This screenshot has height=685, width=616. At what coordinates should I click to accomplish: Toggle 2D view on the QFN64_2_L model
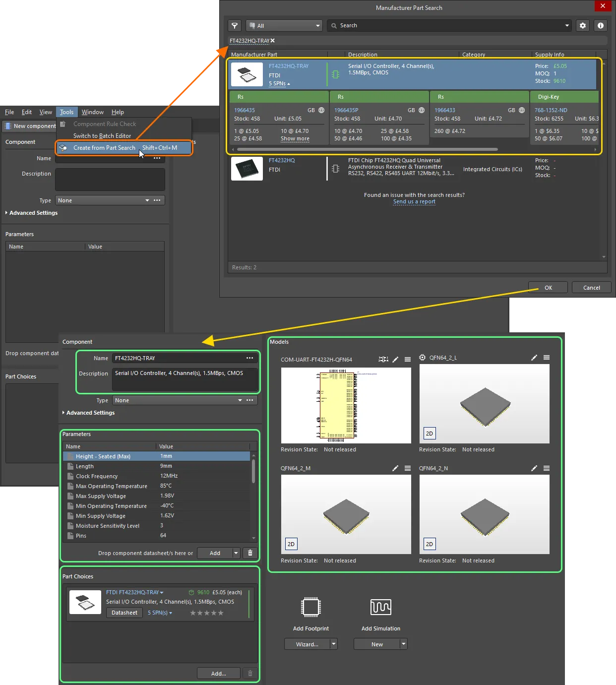[430, 434]
